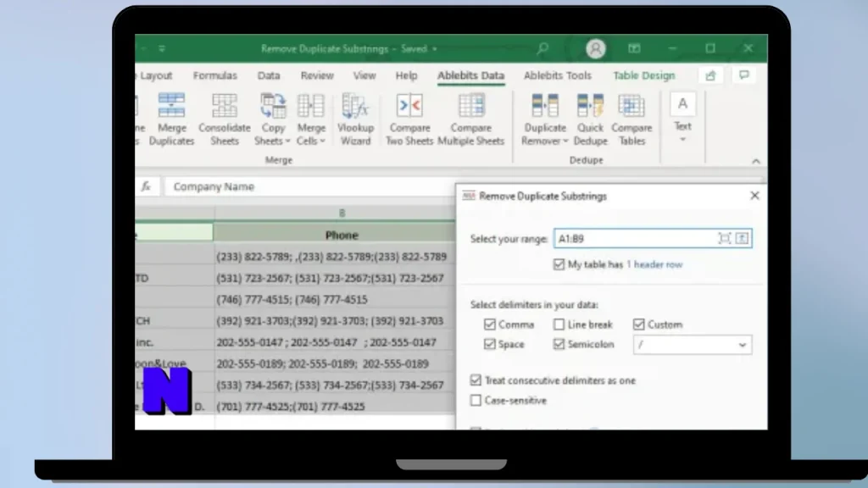Select cell with (701) 777-4525 numbers
This screenshot has height=488, width=868.
pyautogui.click(x=334, y=406)
